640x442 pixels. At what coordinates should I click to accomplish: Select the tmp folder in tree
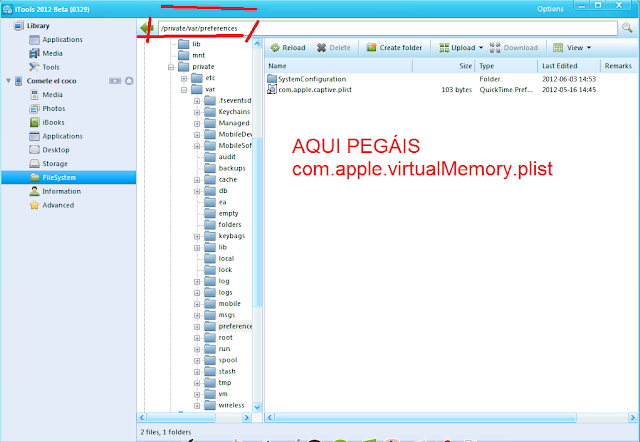[218, 383]
